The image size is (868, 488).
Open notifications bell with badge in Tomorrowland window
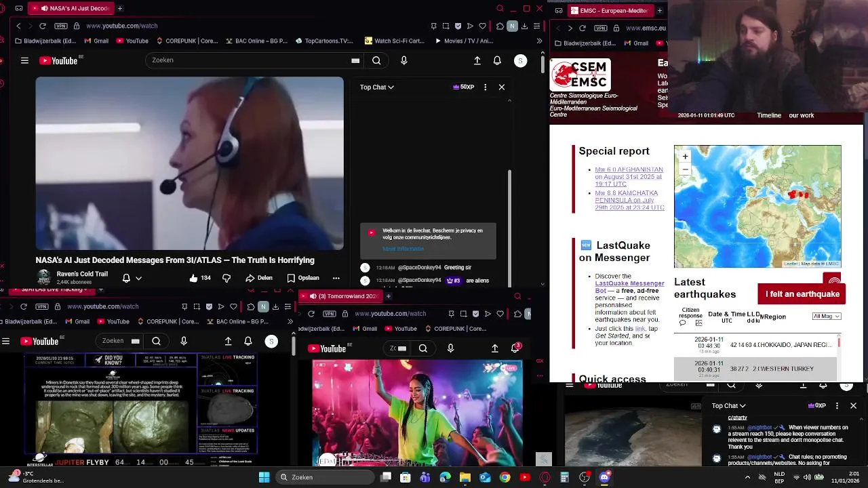(x=515, y=348)
